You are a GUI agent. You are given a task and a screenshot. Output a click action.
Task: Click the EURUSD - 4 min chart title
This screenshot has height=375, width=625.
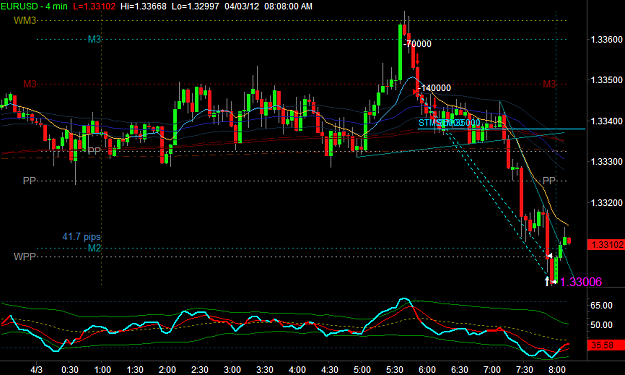pyautogui.click(x=33, y=6)
